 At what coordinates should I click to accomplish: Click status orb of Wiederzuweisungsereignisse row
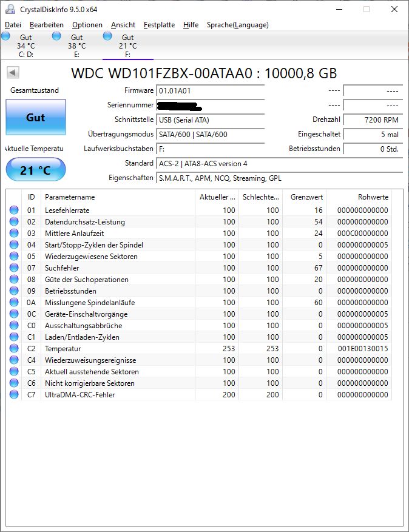point(14,360)
